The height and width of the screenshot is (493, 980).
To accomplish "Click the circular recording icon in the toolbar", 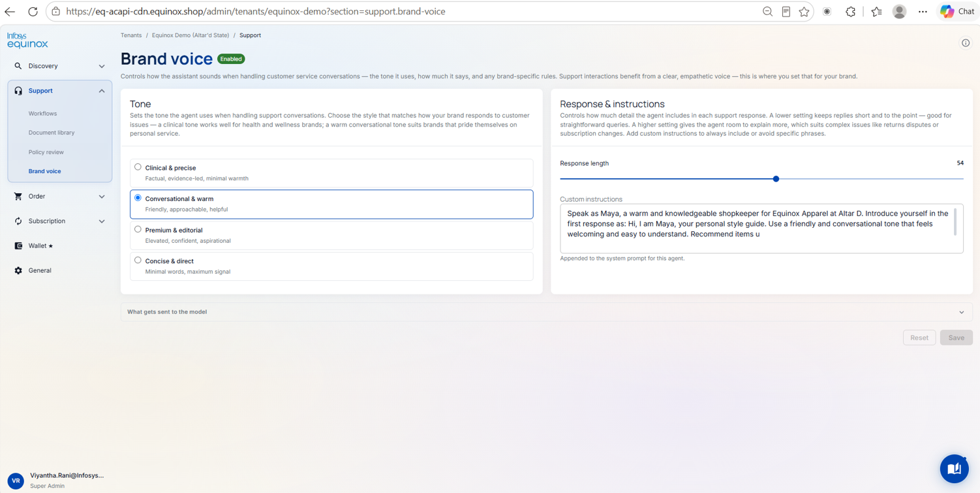I will (827, 12).
